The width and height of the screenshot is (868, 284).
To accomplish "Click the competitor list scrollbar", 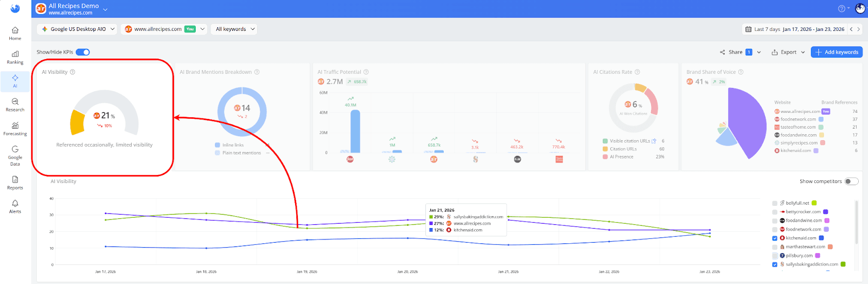I will click(857, 223).
